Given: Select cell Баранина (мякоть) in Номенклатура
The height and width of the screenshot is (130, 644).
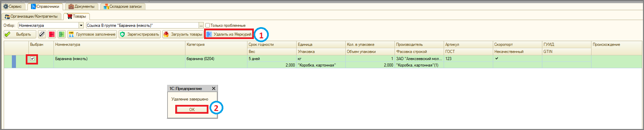Looking at the screenshot, I should (x=119, y=59).
